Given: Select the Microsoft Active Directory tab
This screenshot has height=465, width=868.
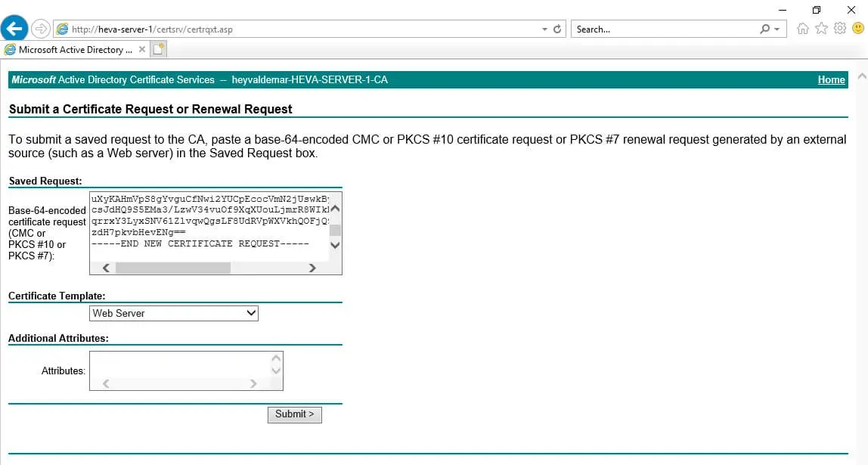Looking at the screenshot, I should click(76, 50).
